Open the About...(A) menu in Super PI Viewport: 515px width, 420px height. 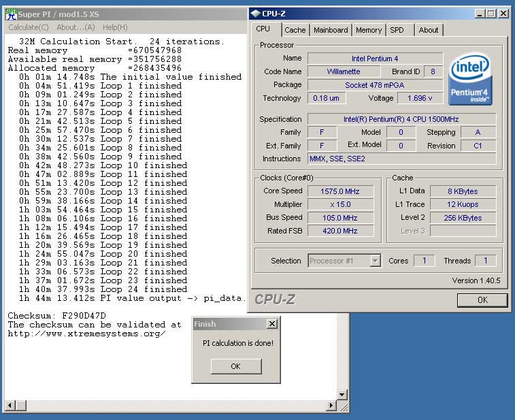coord(76,27)
